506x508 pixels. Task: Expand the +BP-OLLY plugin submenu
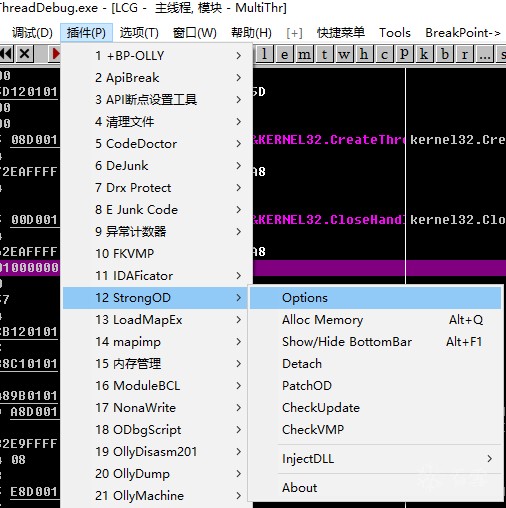(155, 55)
